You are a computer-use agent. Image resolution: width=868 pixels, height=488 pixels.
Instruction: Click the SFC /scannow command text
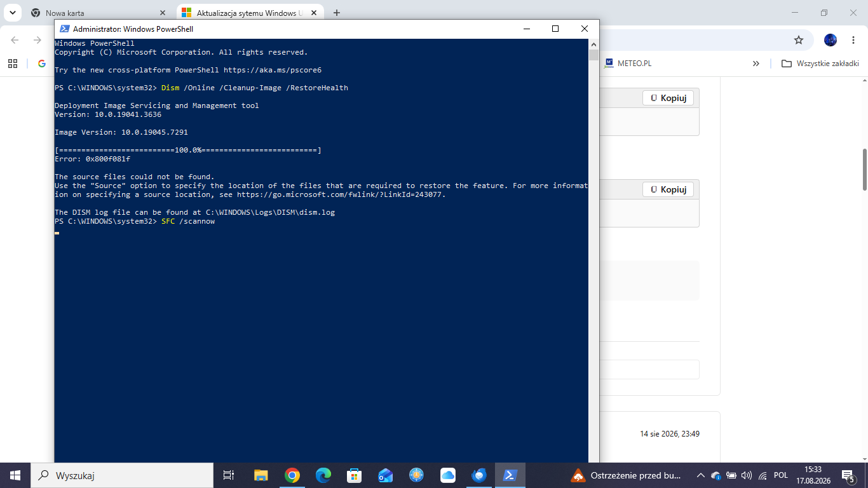188,221
